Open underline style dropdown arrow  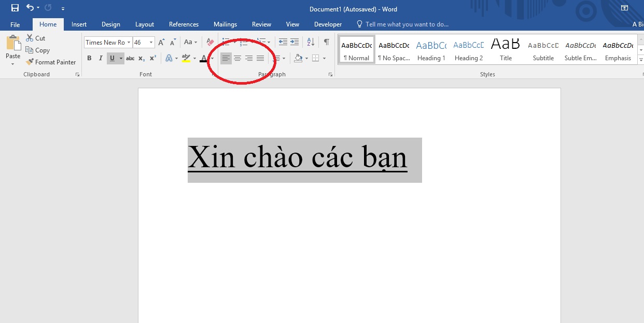[x=121, y=58]
